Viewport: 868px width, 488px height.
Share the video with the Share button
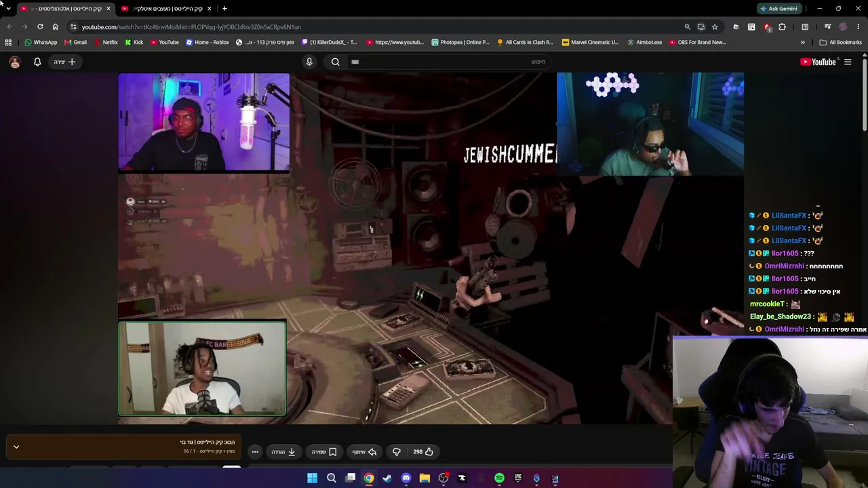(x=364, y=451)
